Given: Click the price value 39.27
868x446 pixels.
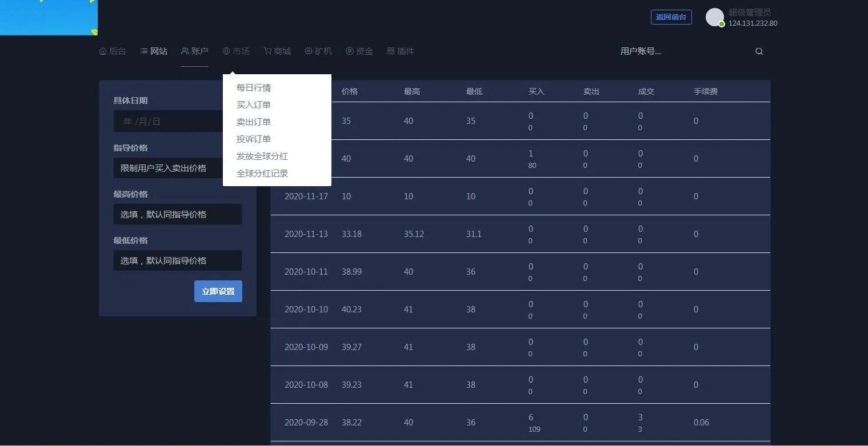Looking at the screenshot, I should [351, 347].
